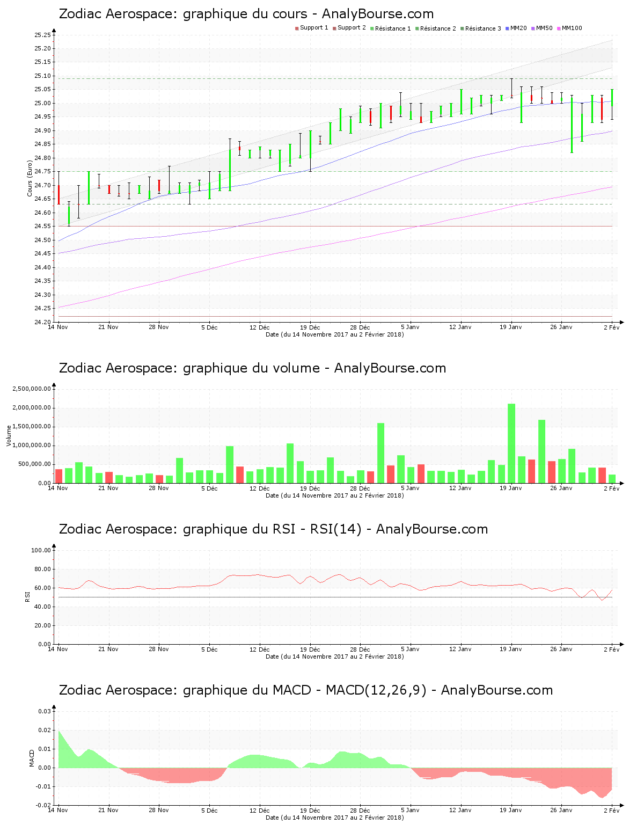Select the 'Résistance 2' legend label
644x832 pixels.
(x=438, y=28)
